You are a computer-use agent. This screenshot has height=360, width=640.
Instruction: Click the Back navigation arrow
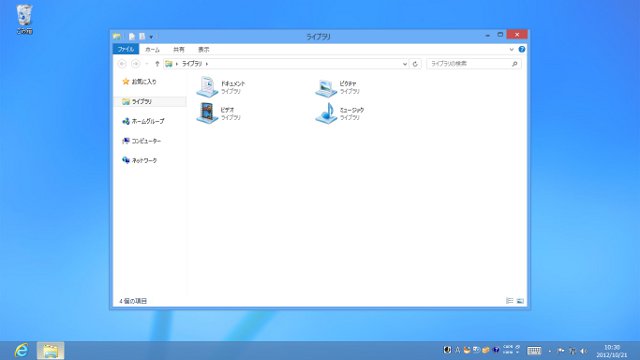122,64
